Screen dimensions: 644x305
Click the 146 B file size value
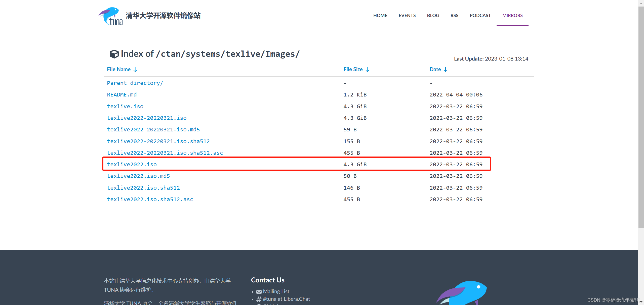tap(352, 188)
